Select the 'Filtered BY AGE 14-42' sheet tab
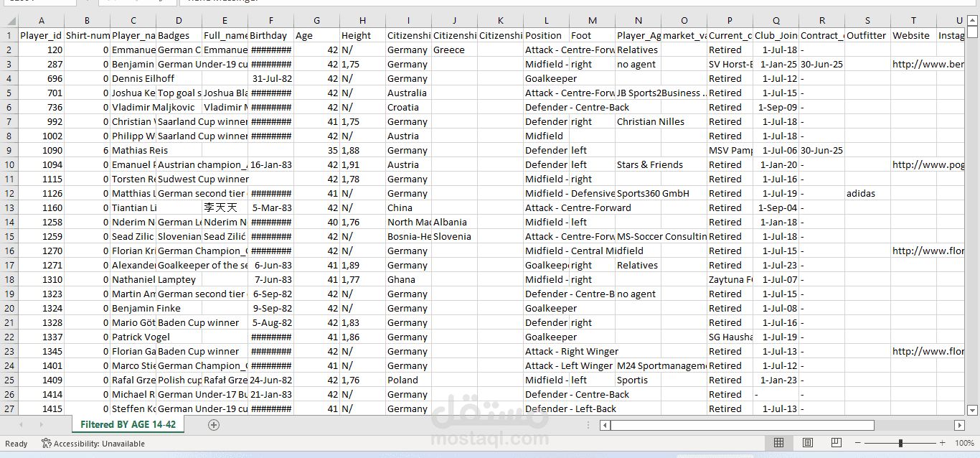 (x=128, y=424)
